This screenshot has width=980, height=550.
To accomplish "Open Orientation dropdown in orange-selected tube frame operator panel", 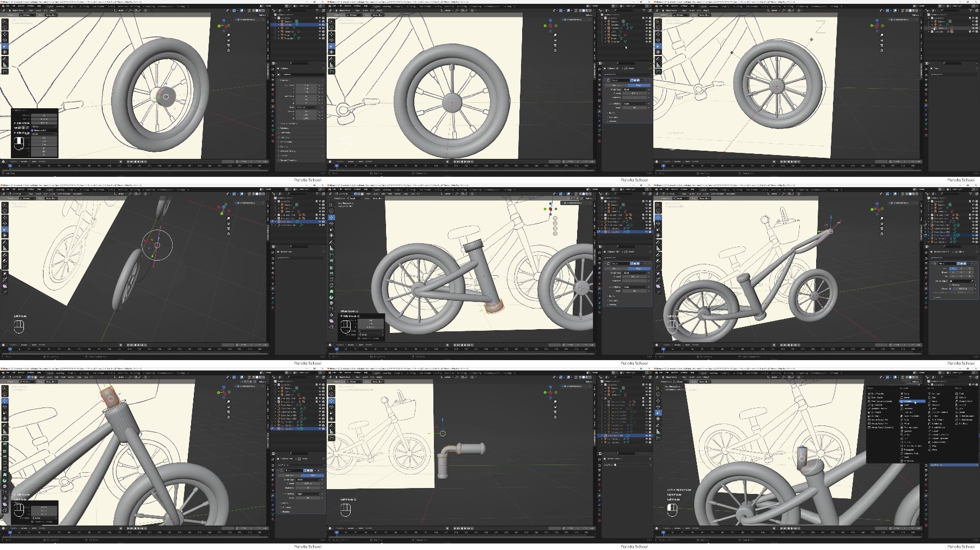I will [371, 335].
